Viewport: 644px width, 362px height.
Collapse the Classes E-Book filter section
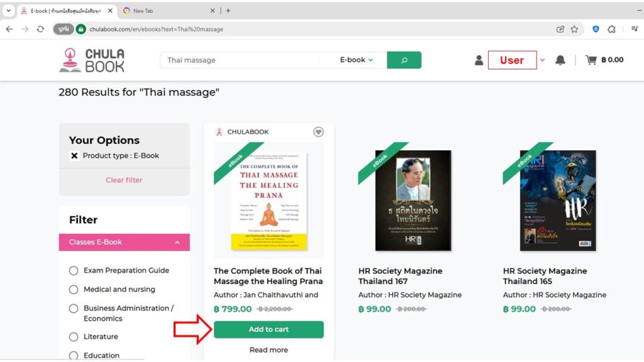(177, 243)
